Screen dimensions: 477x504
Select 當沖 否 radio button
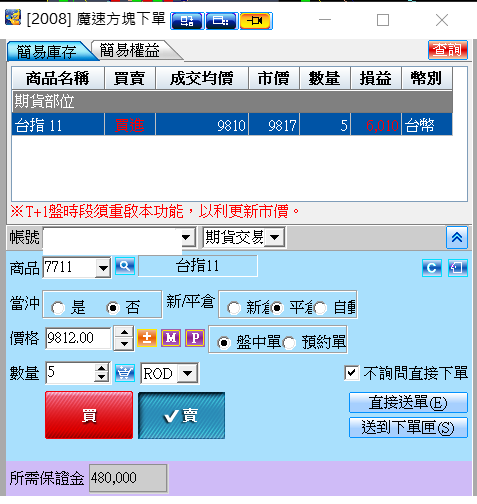click(113, 308)
